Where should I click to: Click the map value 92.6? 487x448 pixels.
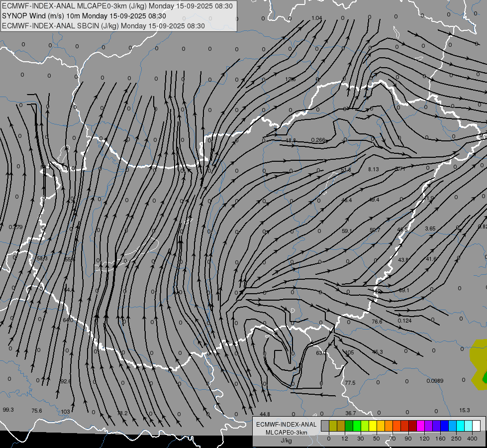(66, 381)
